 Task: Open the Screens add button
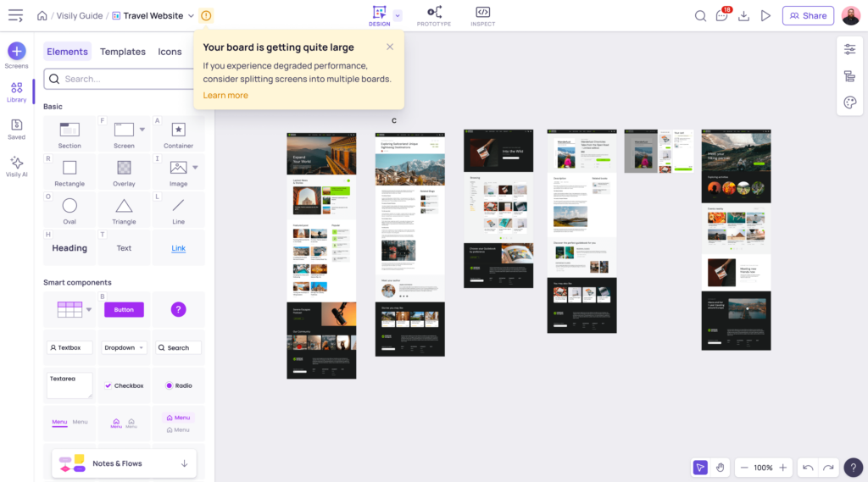coord(17,51)
